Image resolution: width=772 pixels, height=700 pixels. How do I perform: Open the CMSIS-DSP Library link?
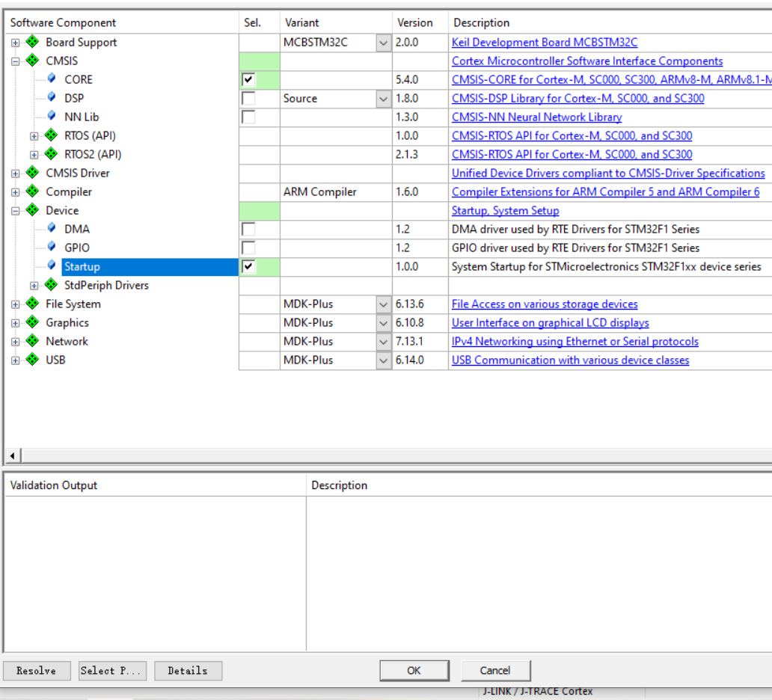578,99
